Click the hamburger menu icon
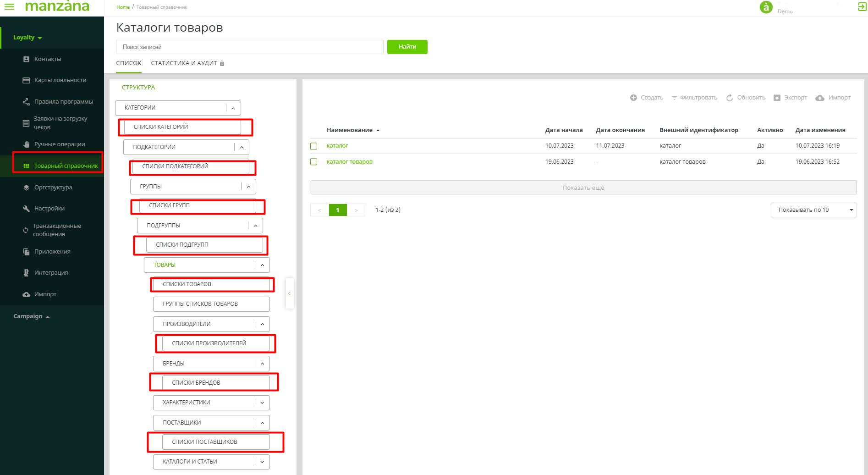The height and width of the screenshot is (475, 868). pyautogui.click(x=9, y=6)
